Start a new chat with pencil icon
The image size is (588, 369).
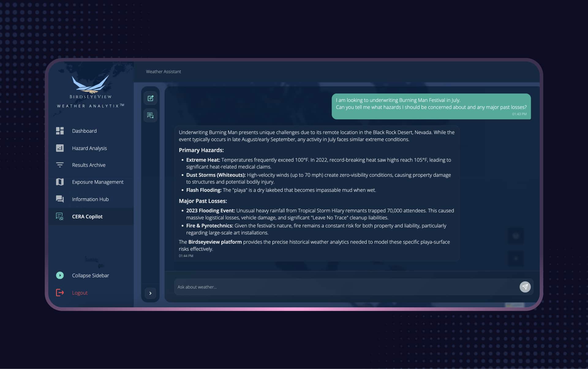(150, 98)
